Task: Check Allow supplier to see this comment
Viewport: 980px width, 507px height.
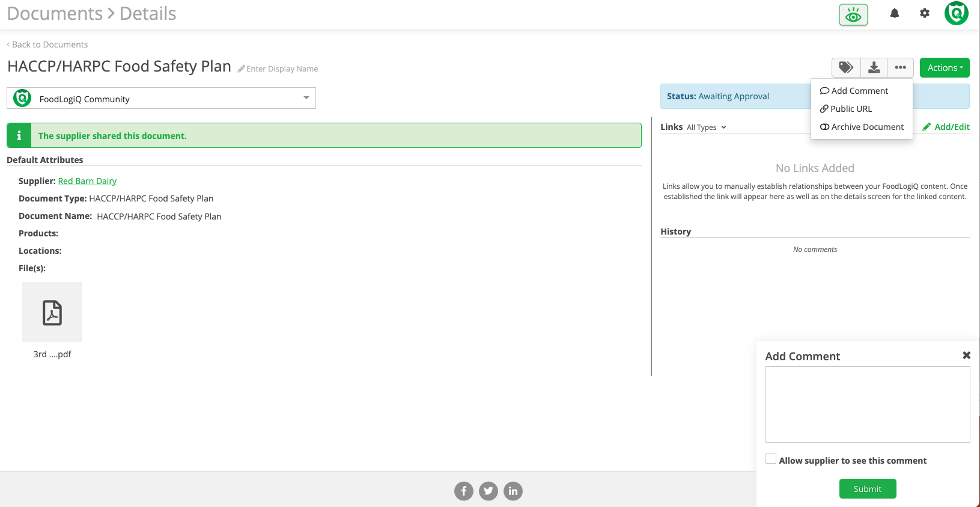Action: 771,458
